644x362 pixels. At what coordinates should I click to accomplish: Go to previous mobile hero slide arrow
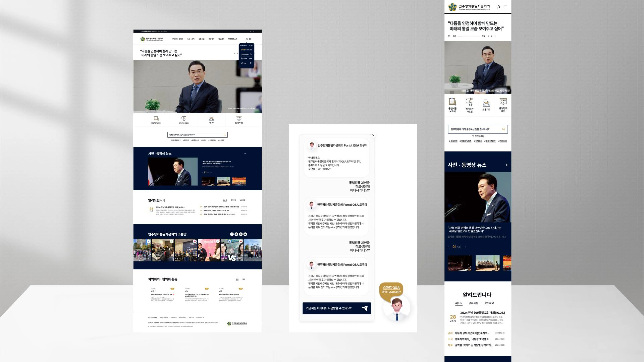pos(488,36)
